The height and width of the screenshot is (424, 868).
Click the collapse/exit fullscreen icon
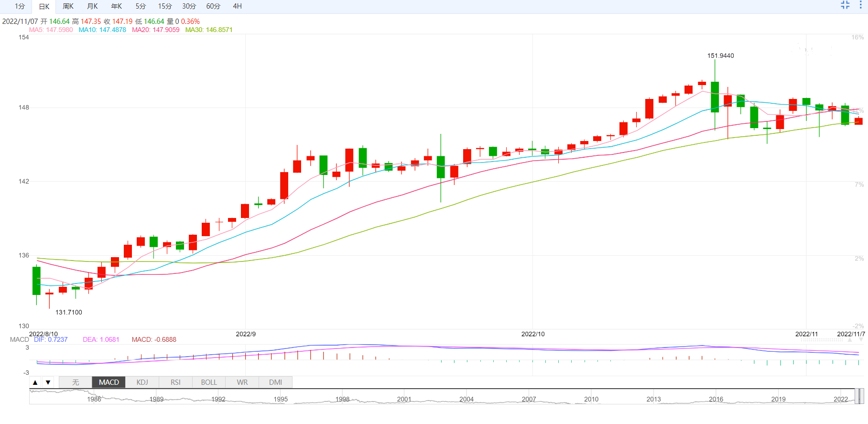[x=845, y=5]
